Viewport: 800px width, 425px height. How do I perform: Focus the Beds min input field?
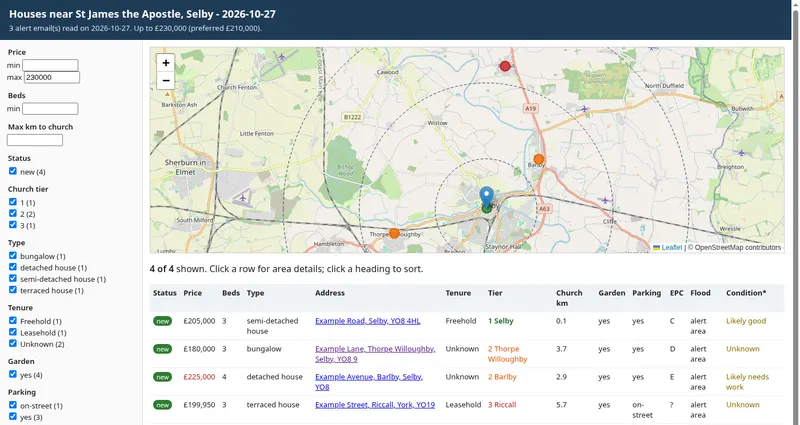(x=50, y=109)
